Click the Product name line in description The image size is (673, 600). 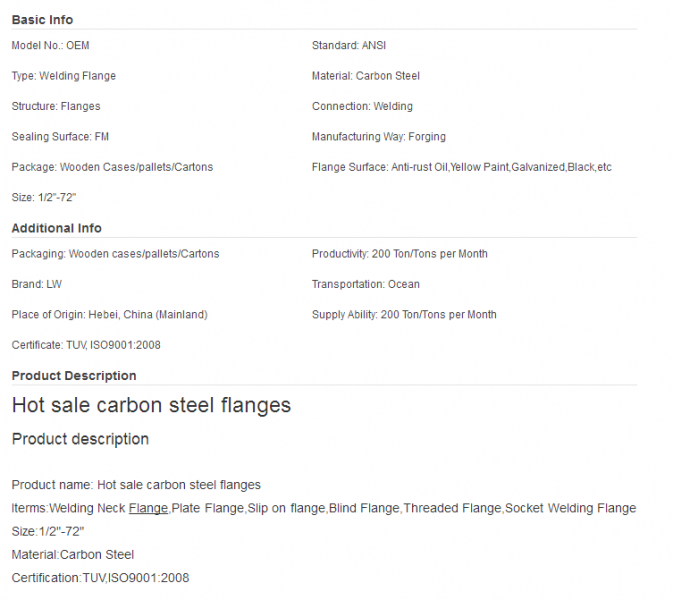click(x=136, y=485)
